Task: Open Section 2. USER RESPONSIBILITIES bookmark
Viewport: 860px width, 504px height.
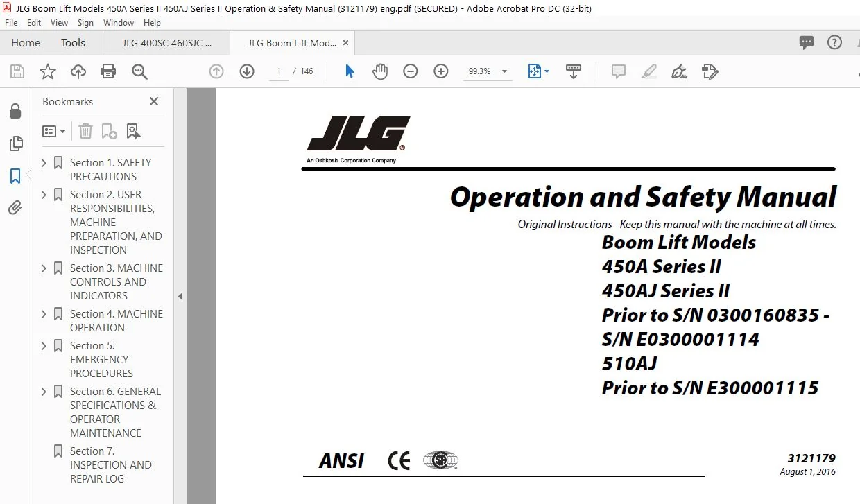Action: tap(116, 223)
